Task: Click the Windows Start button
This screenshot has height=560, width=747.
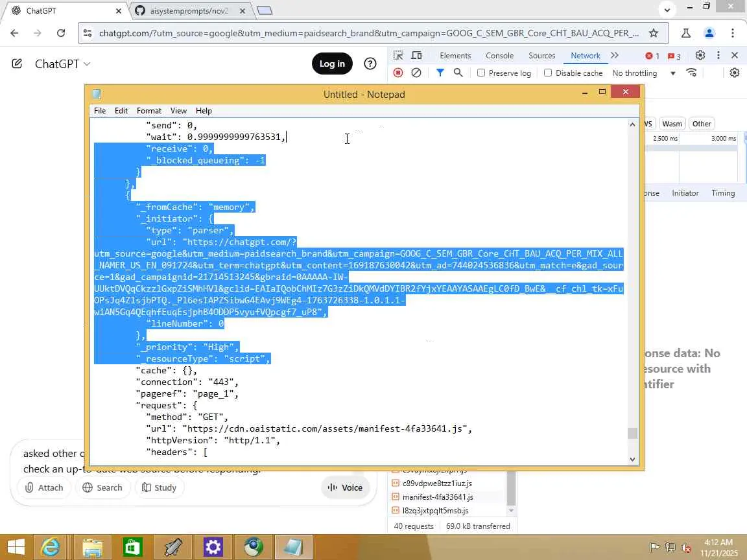Action: coord(16,547)
